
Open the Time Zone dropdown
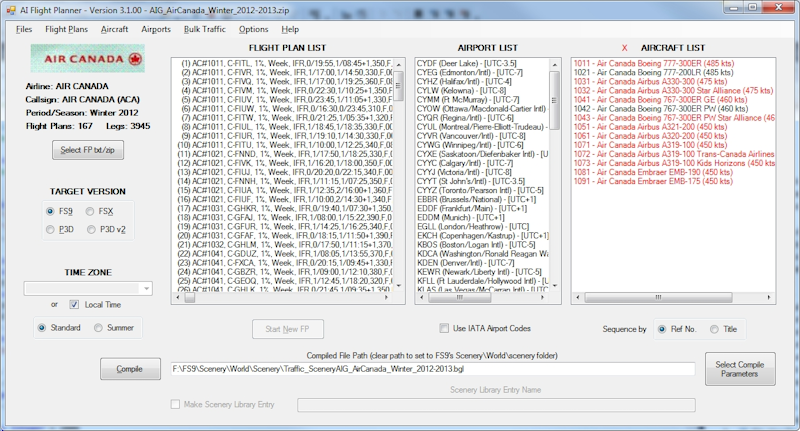(146, 289)
